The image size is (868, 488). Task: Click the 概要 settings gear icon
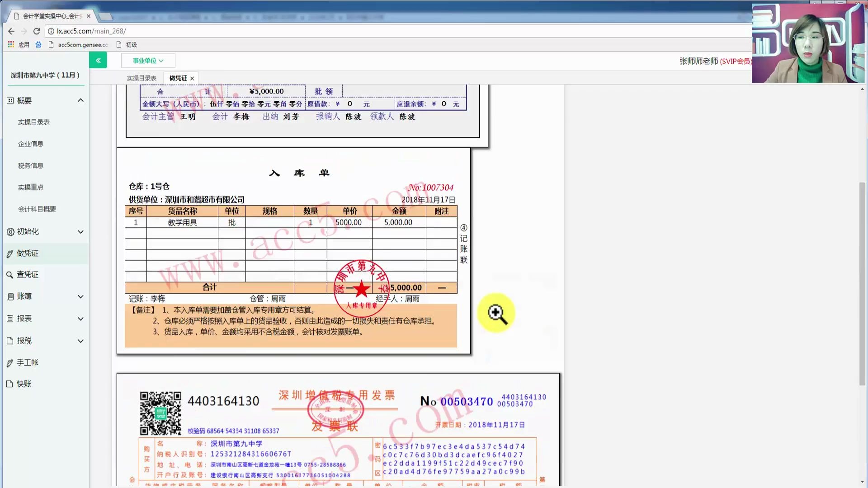pyautogui.click(x=10, y=100)
